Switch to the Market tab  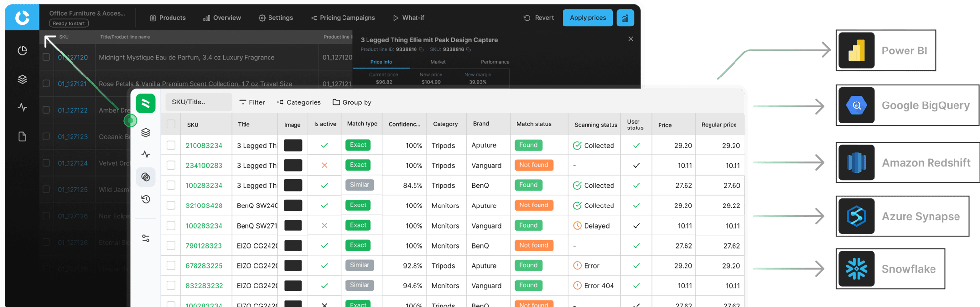click(438, 62)
